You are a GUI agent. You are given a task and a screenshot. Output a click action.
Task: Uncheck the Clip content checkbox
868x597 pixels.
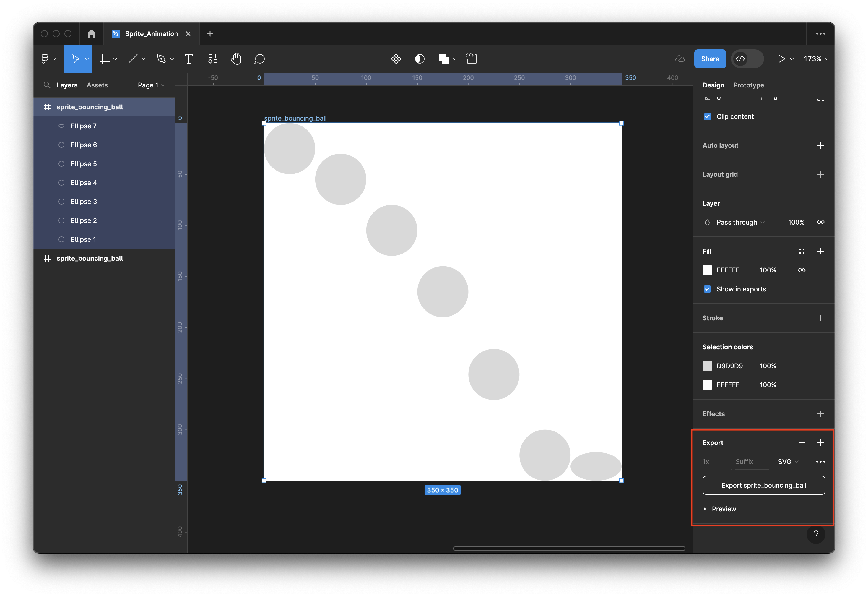click(x=707, y=116)
